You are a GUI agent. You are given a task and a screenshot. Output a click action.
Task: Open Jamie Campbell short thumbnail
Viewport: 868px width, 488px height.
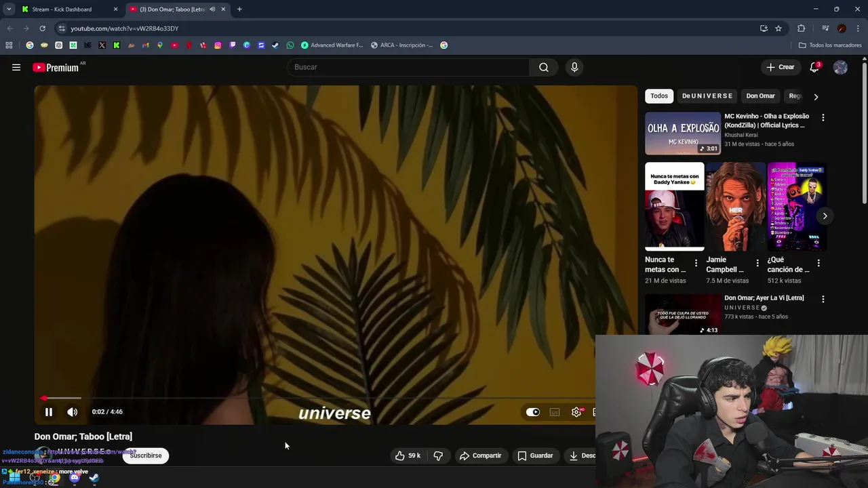[736, 207]
